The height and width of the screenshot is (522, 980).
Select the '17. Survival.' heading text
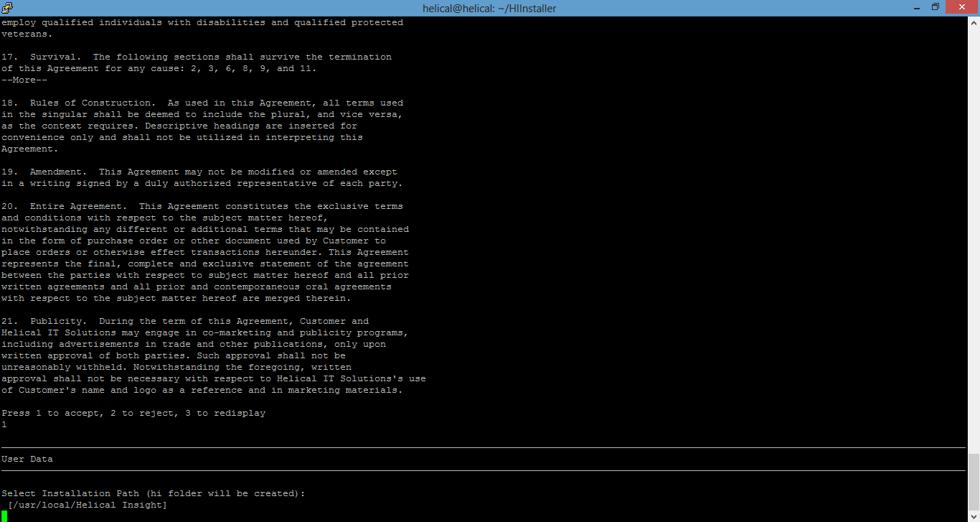click(x=42, y=57)
